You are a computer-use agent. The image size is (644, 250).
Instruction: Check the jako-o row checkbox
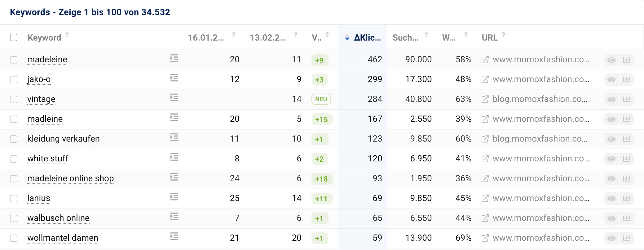14,80
